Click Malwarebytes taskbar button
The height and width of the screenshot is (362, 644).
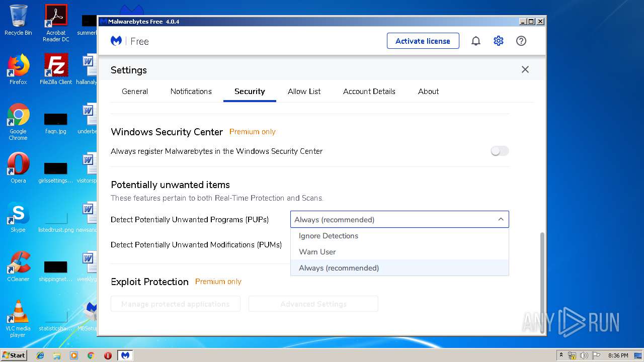coord(125,355)
